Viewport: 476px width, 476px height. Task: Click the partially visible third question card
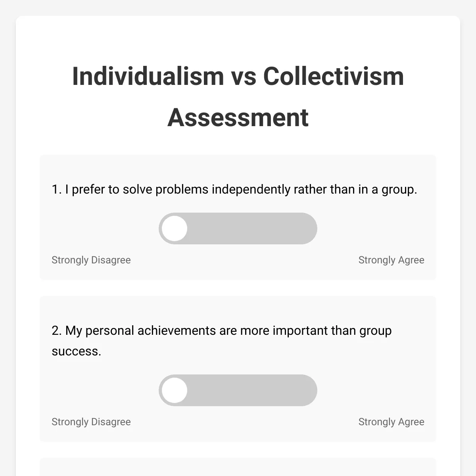(x=238, y=468)
